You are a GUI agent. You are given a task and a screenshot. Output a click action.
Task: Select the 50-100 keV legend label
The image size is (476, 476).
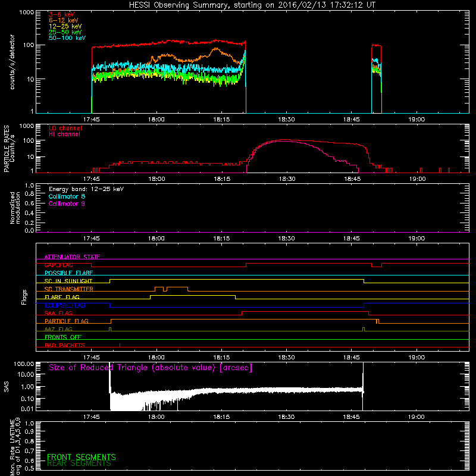[x=67, y=38]
